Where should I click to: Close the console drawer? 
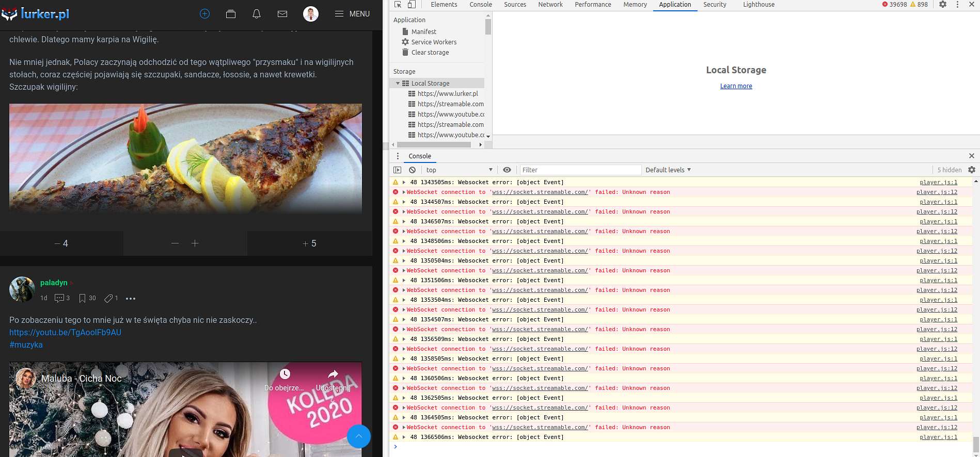pos(972,156)
